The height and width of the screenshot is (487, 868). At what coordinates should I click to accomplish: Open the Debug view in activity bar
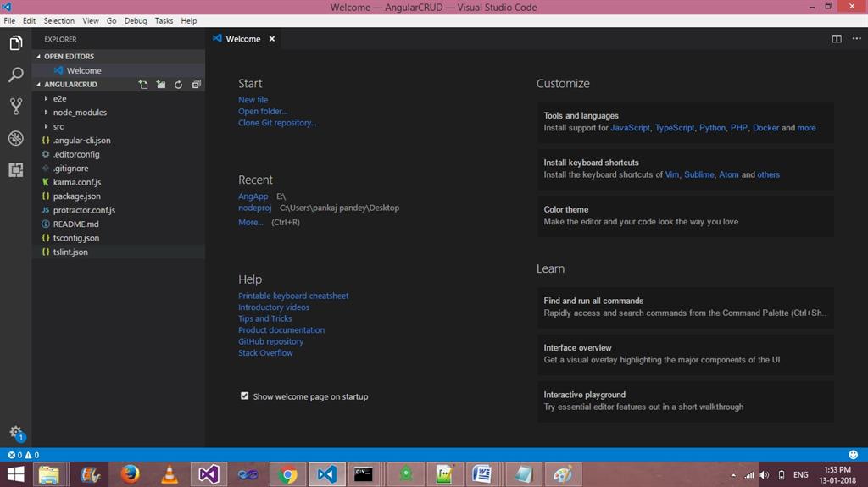(15, 138)
